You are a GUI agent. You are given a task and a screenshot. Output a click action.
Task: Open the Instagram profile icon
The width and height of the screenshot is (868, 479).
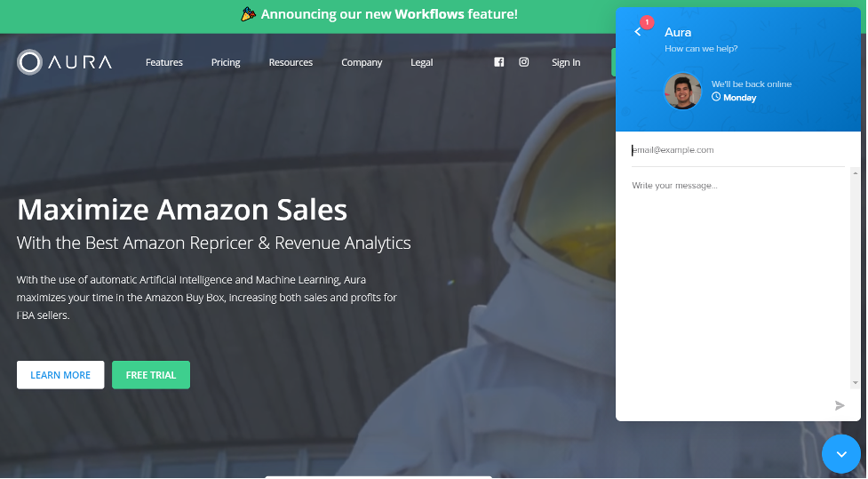pos(523,62)
